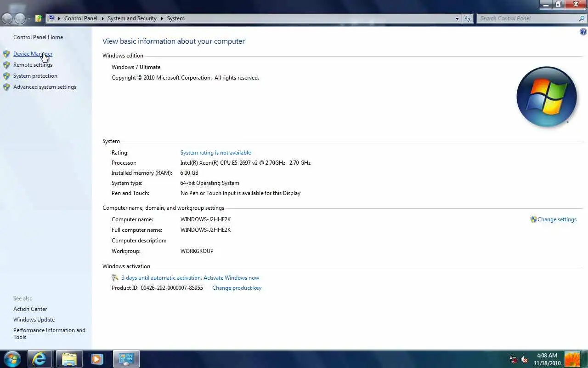Click the shield icon beside Advanced system settings
Screen dimensions: 588x368
[6, 87]
